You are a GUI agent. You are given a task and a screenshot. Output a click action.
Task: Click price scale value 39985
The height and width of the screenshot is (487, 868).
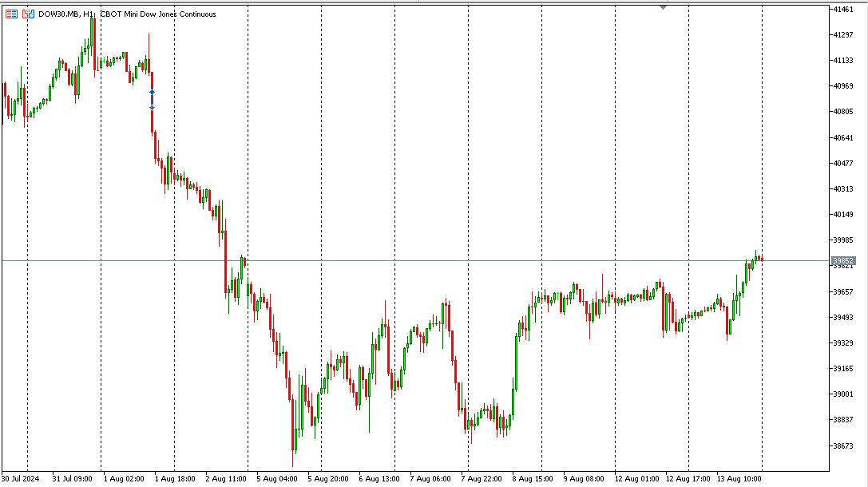tap(843, 240)
